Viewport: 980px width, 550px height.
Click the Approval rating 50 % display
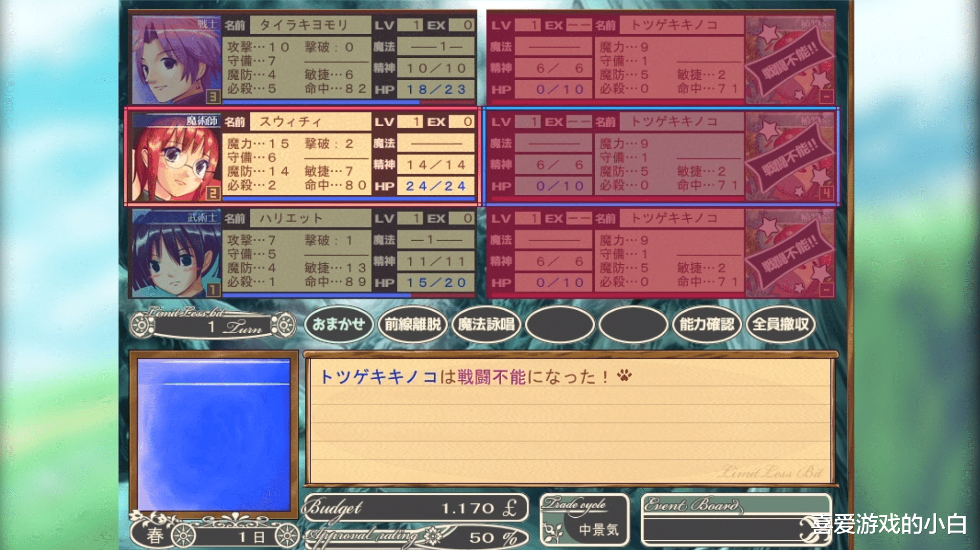coord(417,537)
